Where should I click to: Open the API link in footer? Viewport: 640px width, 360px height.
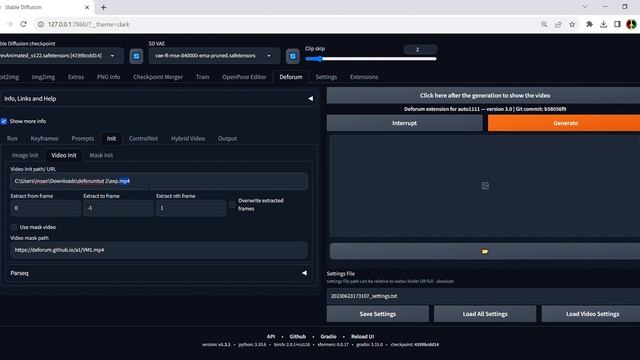271,336
